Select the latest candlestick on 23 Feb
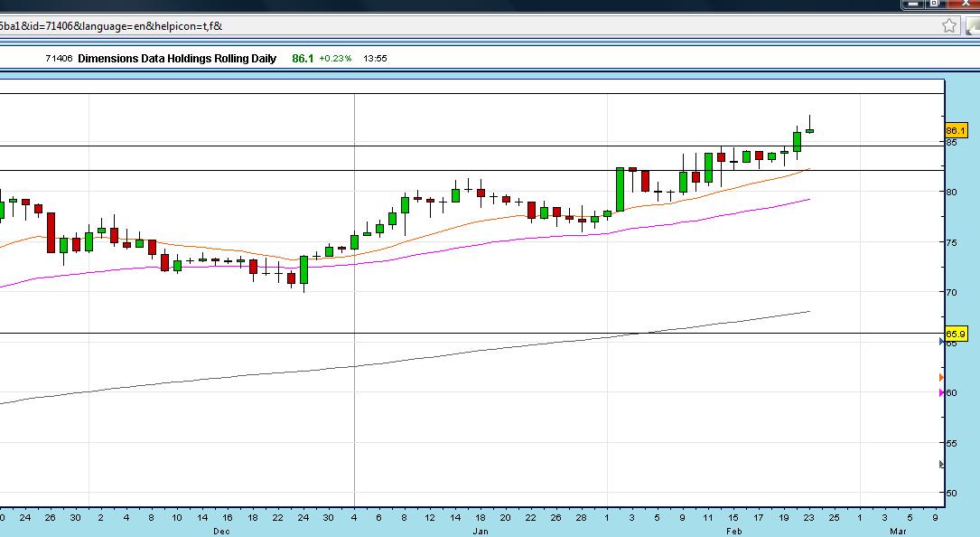 (x=809, y=130)
